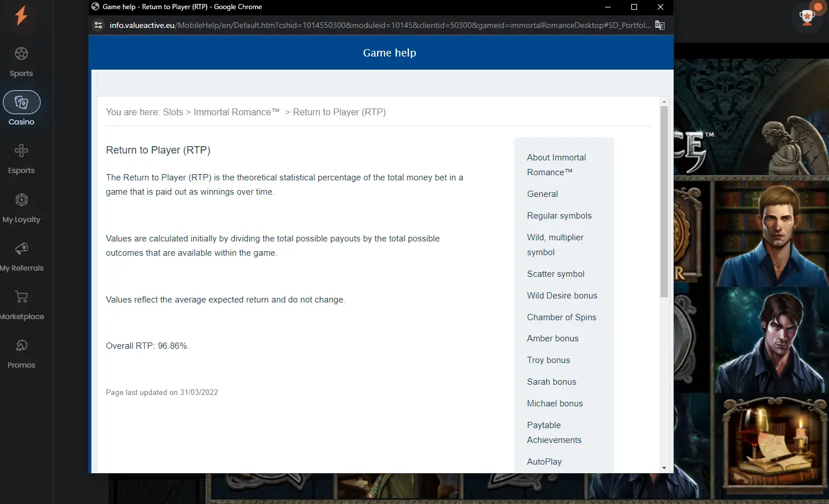The width and height of the screenshot is (829, 504).
Task: Open the Esports controller icon
Action: tap(21, 151)
